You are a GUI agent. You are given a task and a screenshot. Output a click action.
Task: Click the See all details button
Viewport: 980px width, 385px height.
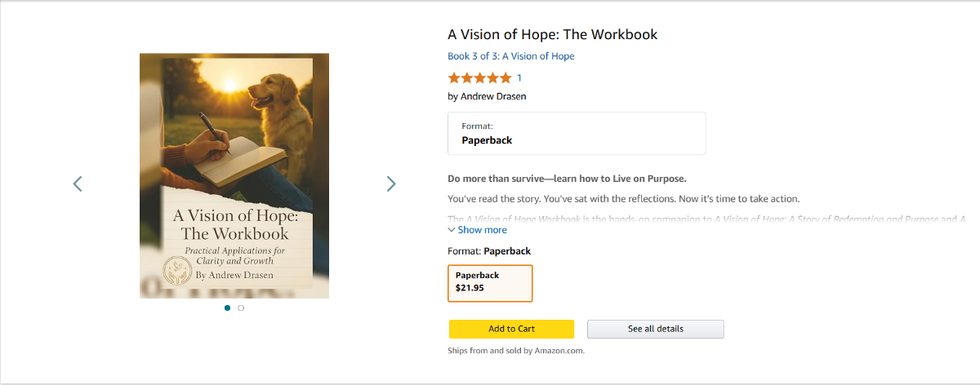[655, 329]
